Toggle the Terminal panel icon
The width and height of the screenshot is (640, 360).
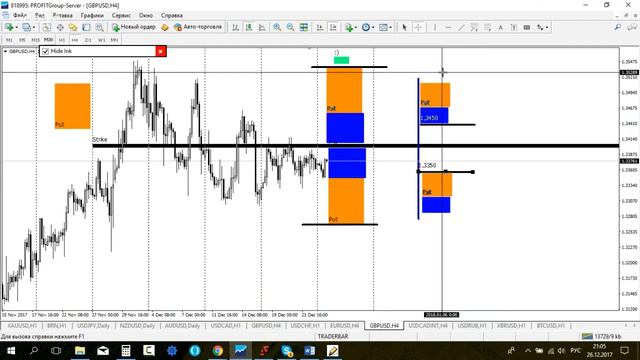click(x=86, y=27)
